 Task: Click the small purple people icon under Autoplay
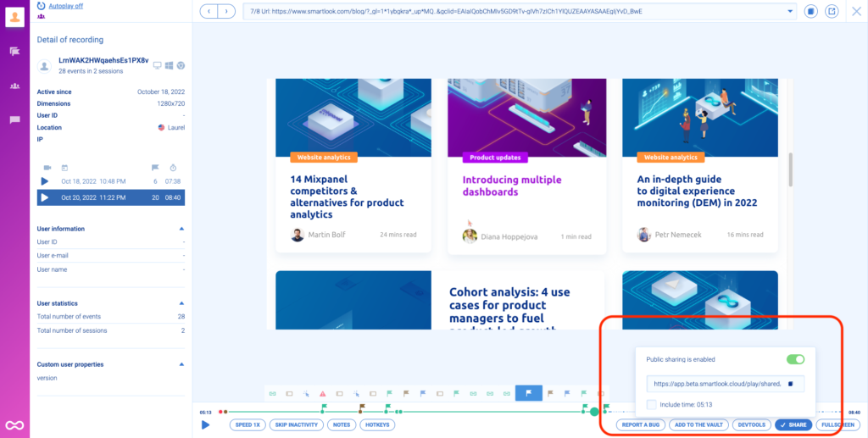(x=41, y=17)
